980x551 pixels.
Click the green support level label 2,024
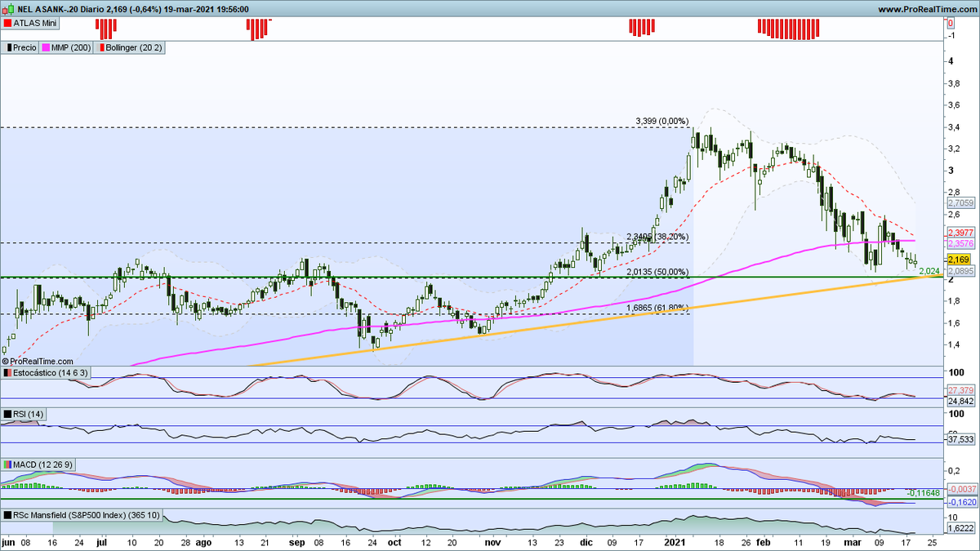coord(929,270)
